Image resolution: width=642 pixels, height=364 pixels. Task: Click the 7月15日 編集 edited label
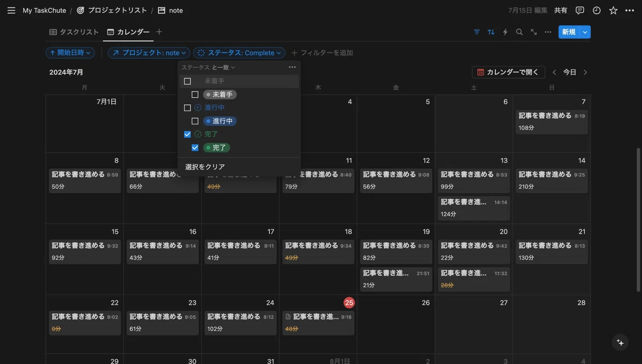pos(528,10)
